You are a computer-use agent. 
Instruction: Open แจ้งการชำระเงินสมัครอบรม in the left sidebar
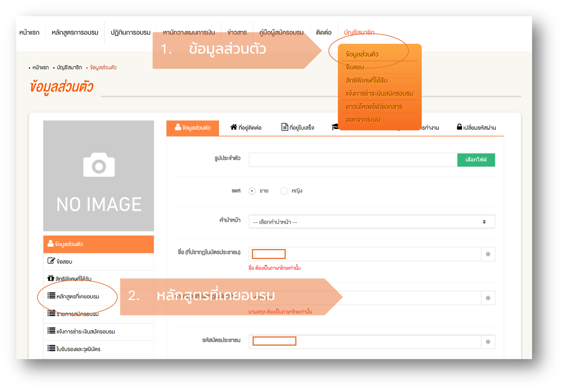pyautogui.click(x=99, y=332)
